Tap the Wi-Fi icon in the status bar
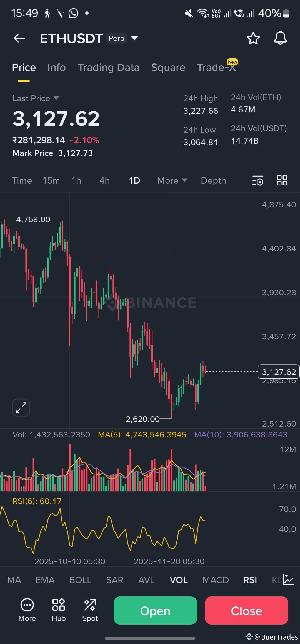The width and height of the screenshot is (300, 644). point(203,13)
